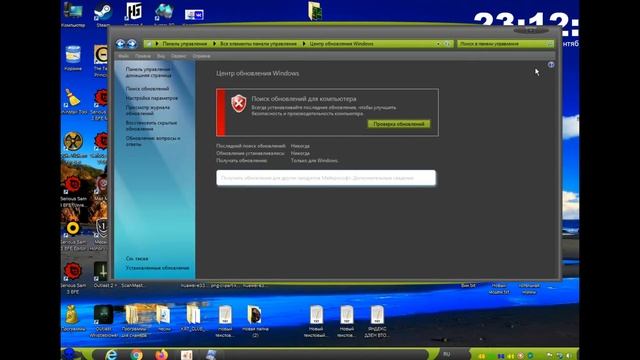Open the Файл menu

tap(123, 56)
